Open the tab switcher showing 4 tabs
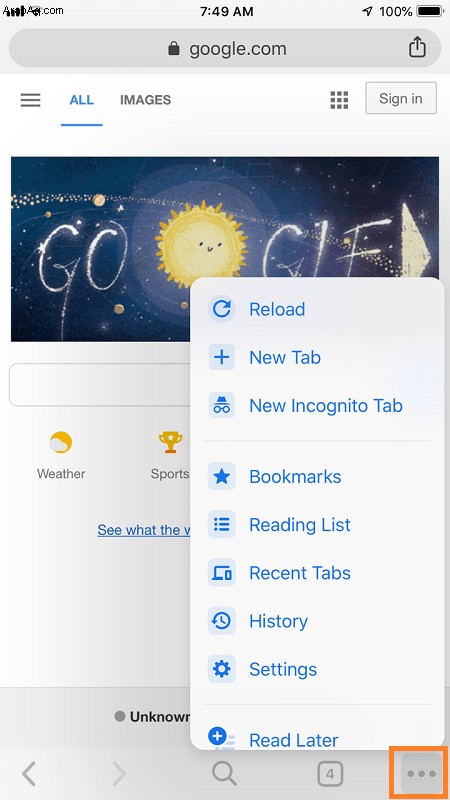Image resolution: width=450 pixels, height=800 pixels. click(330, 774)
